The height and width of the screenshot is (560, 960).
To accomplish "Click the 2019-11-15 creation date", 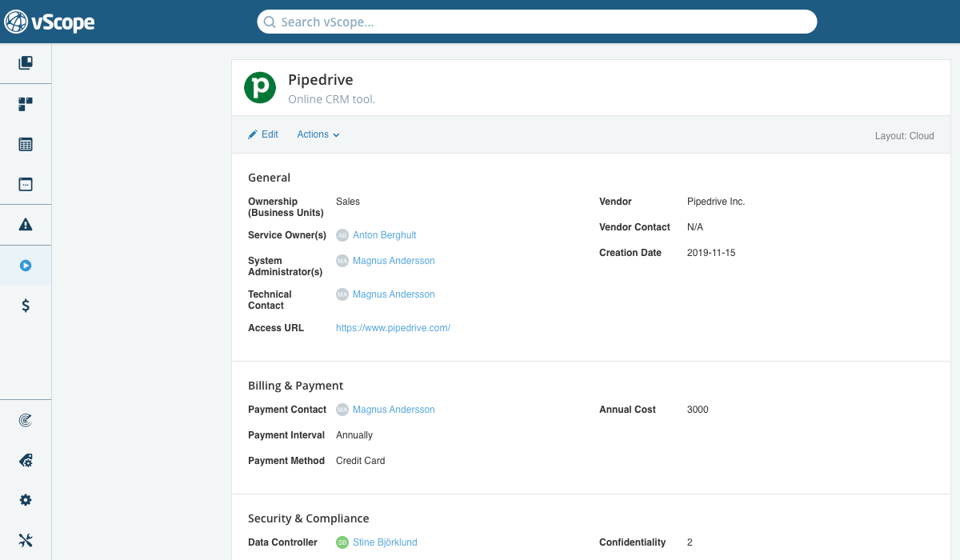I will 711,253.
